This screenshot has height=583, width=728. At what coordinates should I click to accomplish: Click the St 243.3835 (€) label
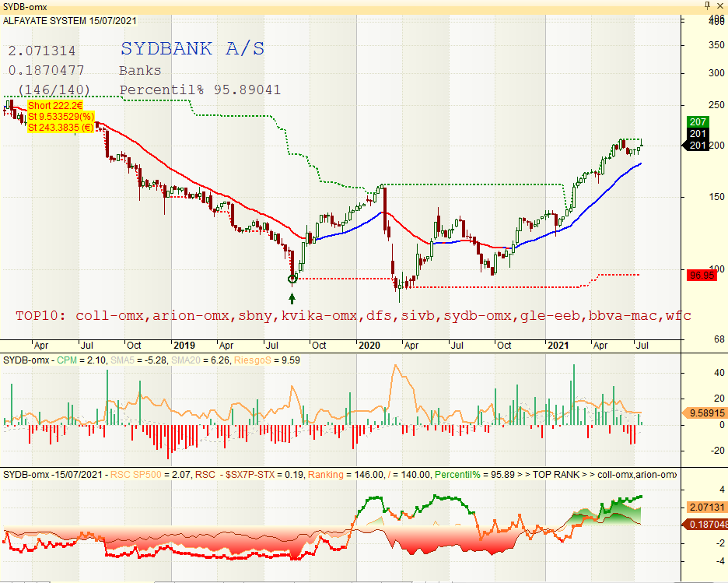(x=61, y=128)
